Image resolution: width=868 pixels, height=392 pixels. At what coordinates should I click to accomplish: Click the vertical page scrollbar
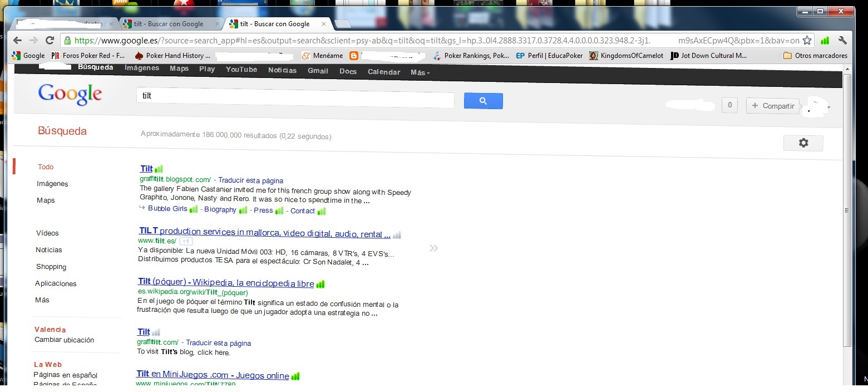pos(847,210)
